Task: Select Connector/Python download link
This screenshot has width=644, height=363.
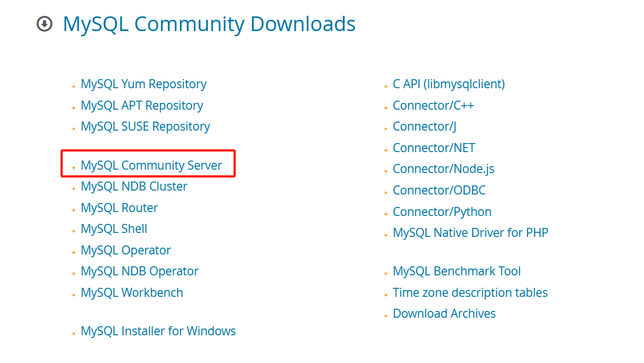Action: 442,211
